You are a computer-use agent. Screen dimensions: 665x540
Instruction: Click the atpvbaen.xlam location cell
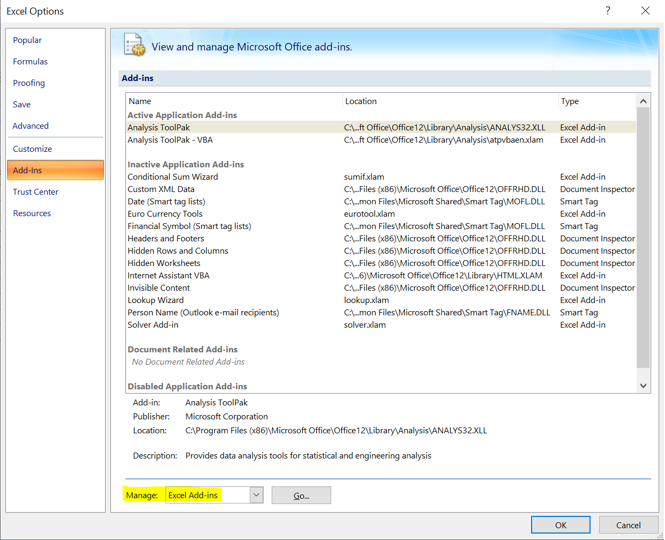coord(443,140)
